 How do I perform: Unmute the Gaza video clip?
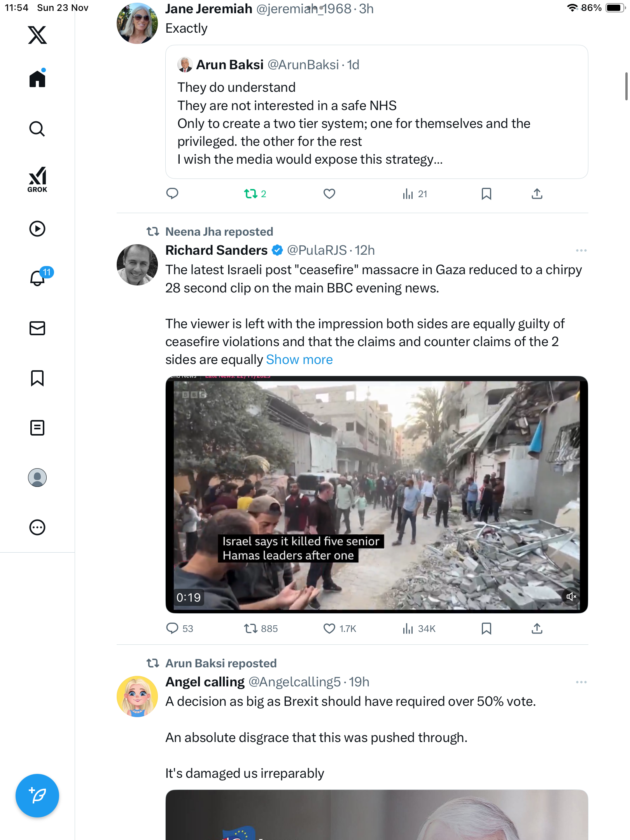[571, 597]
